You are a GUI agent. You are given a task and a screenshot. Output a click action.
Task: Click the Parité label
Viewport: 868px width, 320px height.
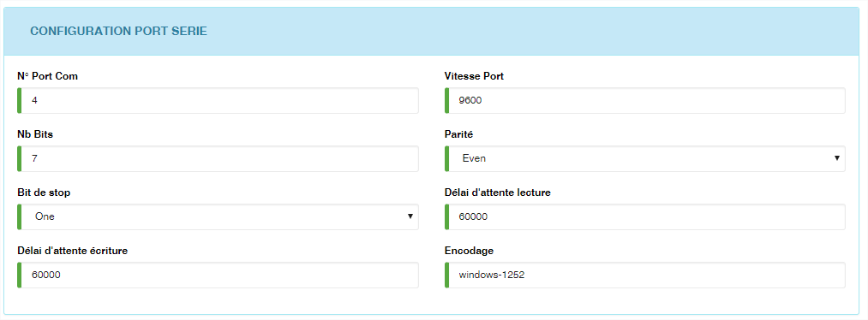[x=459, y=134]
